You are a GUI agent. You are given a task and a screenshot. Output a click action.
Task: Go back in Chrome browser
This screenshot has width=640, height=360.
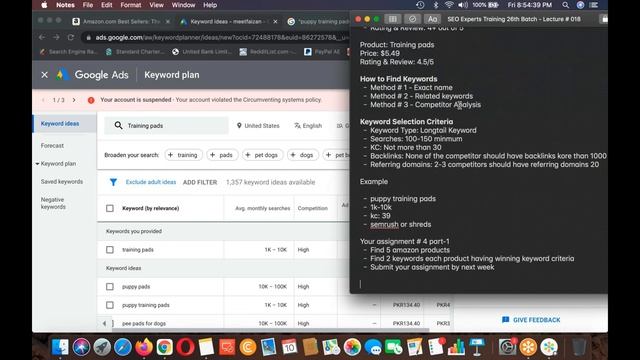(x=42, y=37)
